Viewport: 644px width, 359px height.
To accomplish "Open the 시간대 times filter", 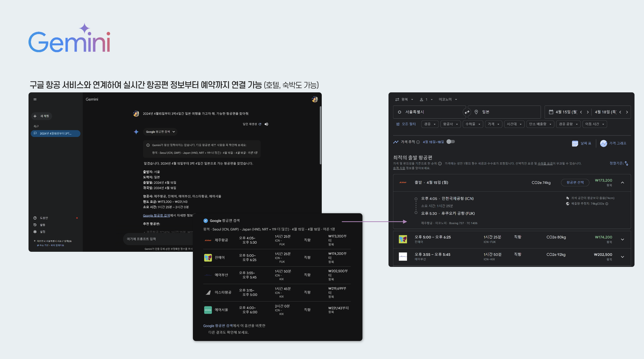I will (514, 124).
